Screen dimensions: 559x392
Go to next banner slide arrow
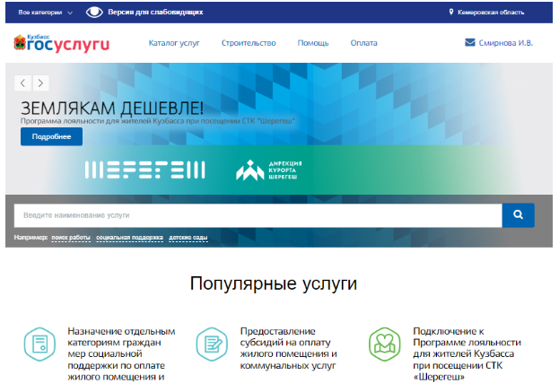[40, 83]
